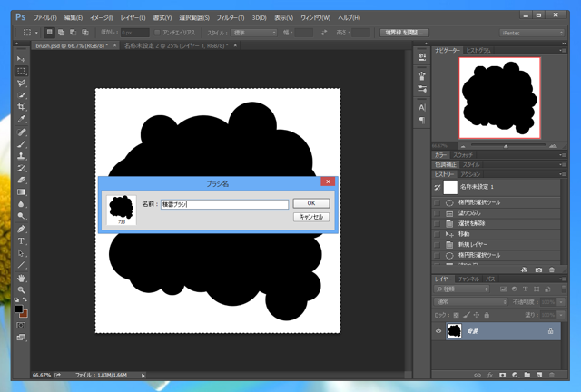Set history brush source for 新規レイヤー state
Image resolution: width=581 pixels, height=392 pixels.
[x=438, y=244]
